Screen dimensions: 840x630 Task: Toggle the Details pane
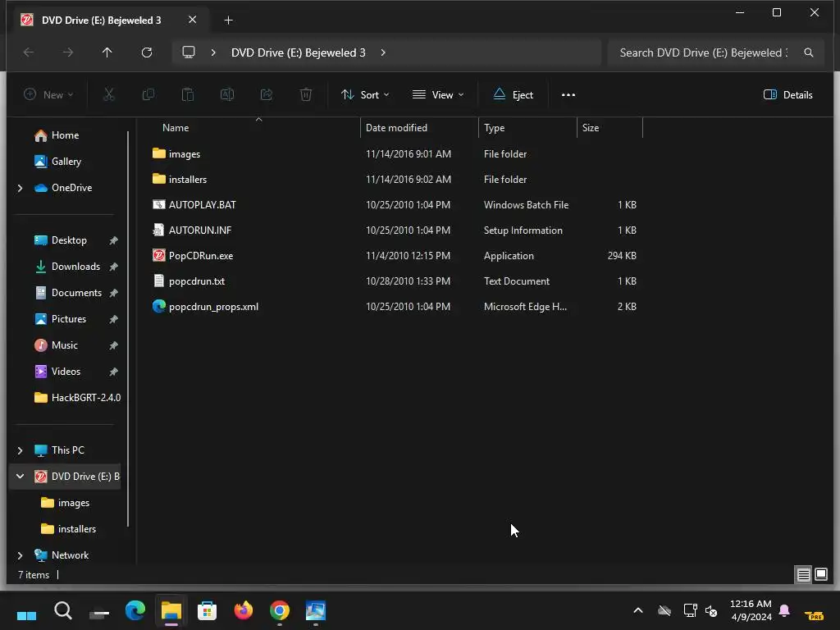pyautogui.click(x=788, y=95)
